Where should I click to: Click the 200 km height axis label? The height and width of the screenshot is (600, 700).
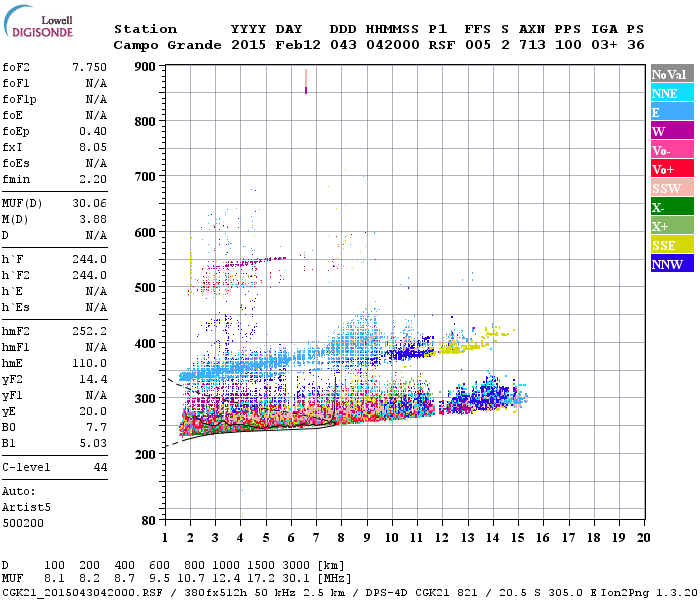[x=145, y=454]
